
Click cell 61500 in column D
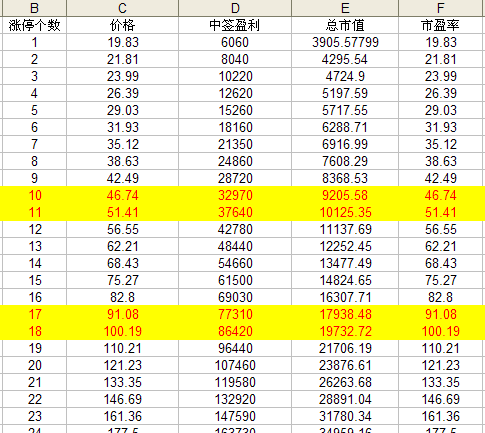click(235, 280)
